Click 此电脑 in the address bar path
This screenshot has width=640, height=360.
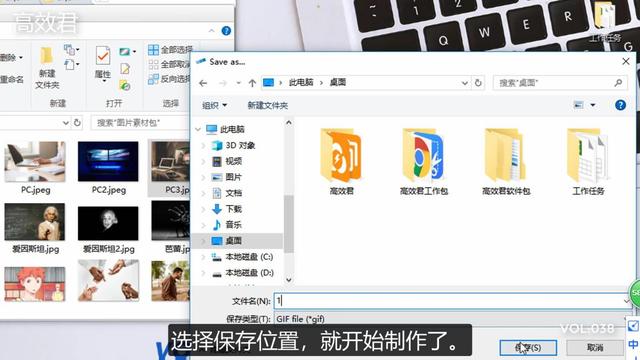(301, 83)
